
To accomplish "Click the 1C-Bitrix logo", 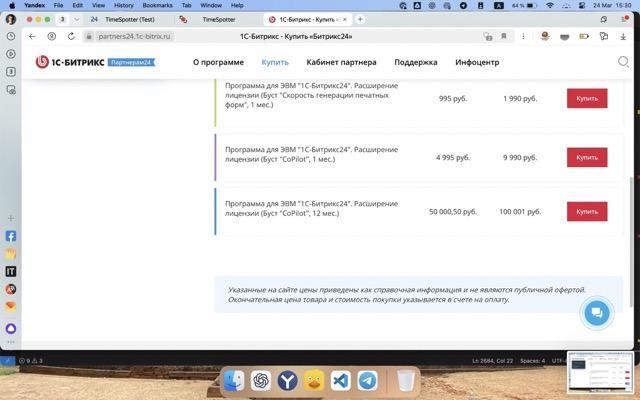I will pos(95,62).
